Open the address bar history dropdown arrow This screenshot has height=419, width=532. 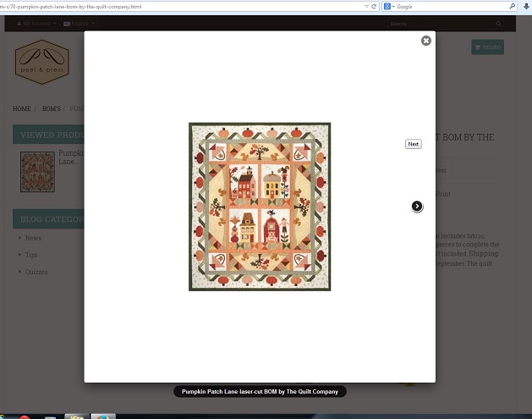pyautogui.click(x=366, y=7)
